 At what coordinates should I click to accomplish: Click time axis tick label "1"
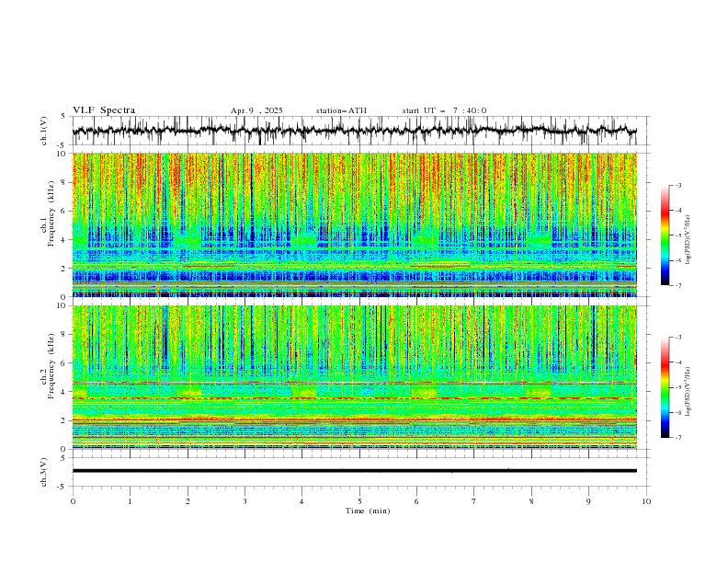point(130,501)
